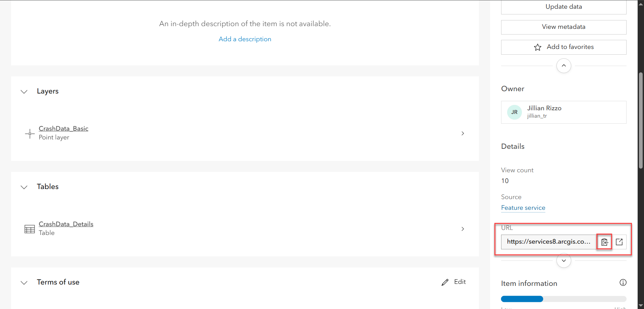Click the pencil icon to edit Terms of use
This screenshot has width=644, height=309.
point(445,282)
